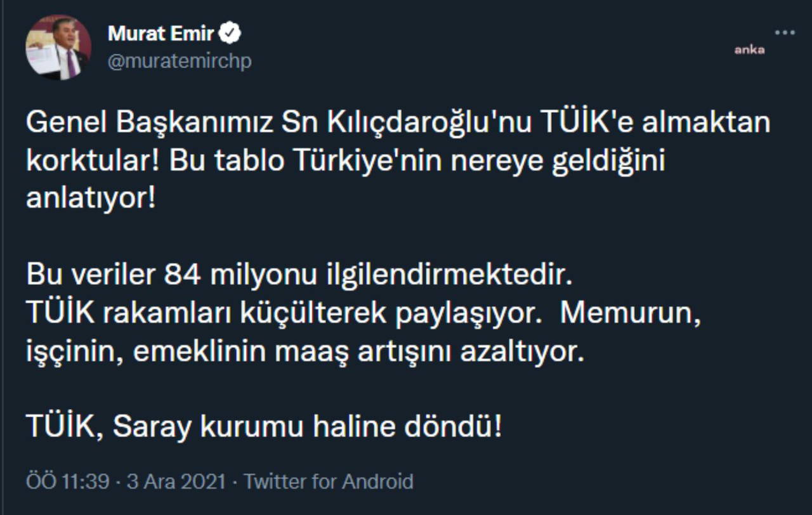Viewport: 812px width, 515px height.
Task: Click the verified badge beside Murat Emir
Action: 230,33
